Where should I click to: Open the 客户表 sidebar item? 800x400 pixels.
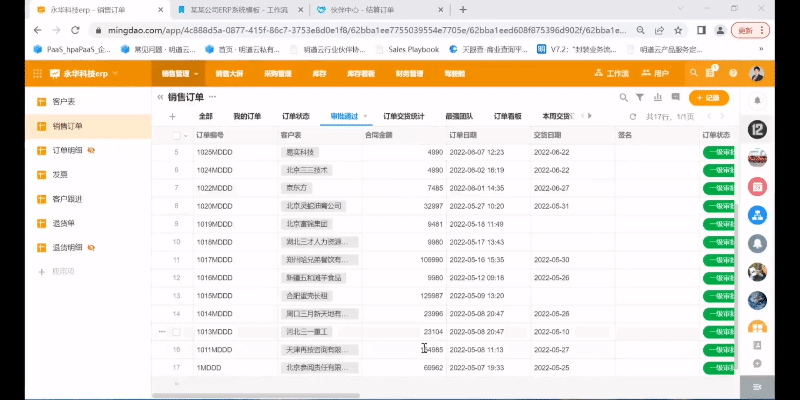(x=88, y=102)
